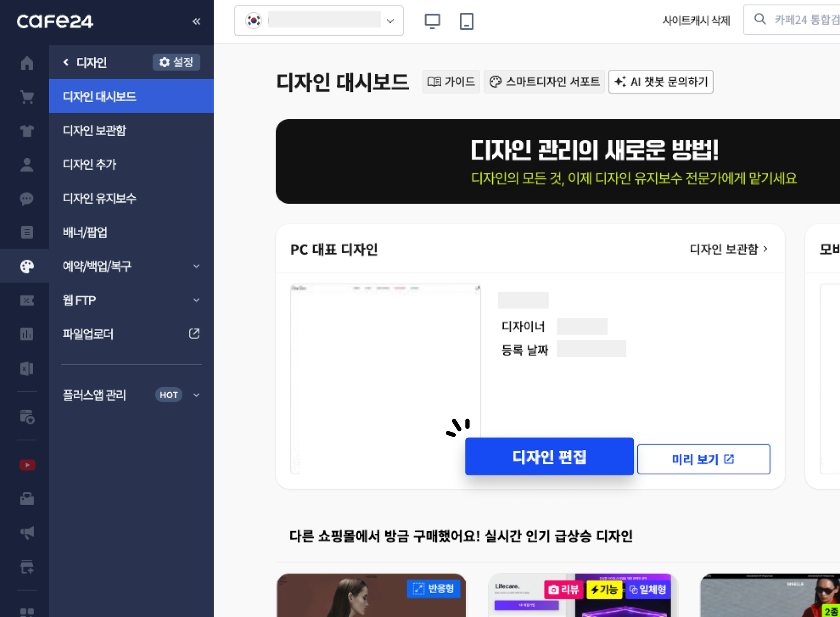Open the speech bubble messages icon

point(27,198)
